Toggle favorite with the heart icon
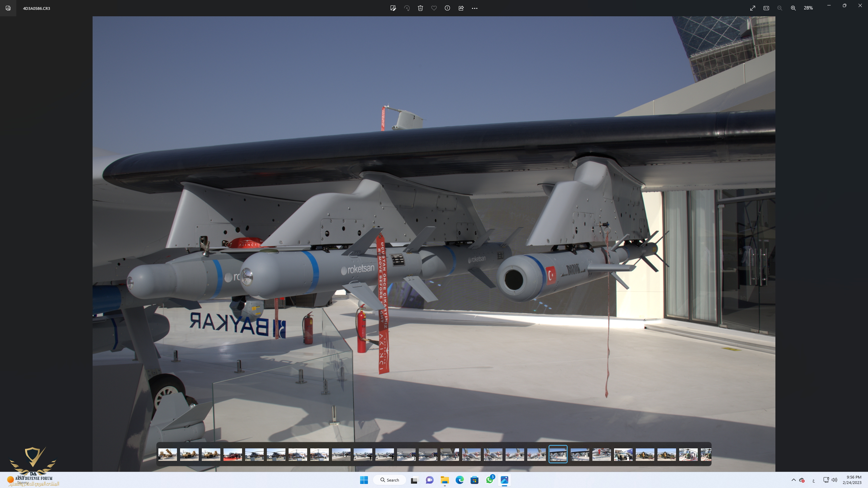Viewport: 868px width, 488px height. 434,8
